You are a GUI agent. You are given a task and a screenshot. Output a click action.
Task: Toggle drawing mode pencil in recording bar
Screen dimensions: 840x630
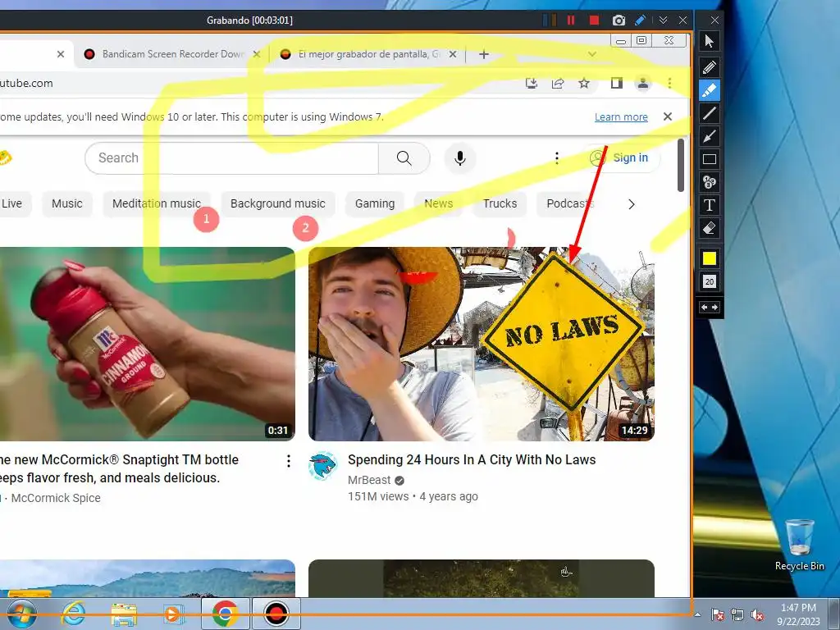pos(640,21)
